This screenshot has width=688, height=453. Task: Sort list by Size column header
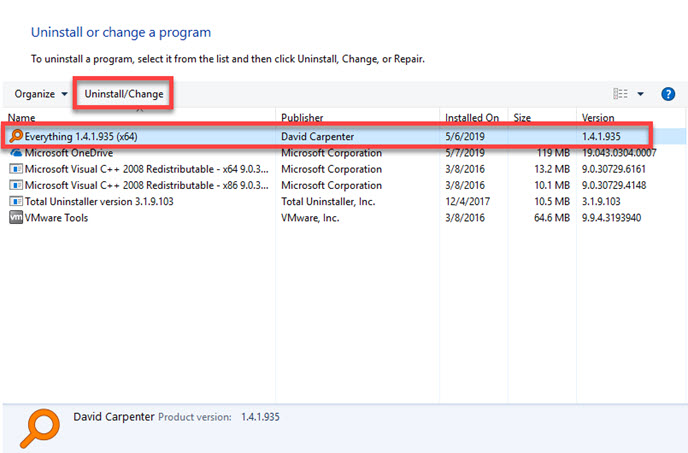[x=522, y=118]
